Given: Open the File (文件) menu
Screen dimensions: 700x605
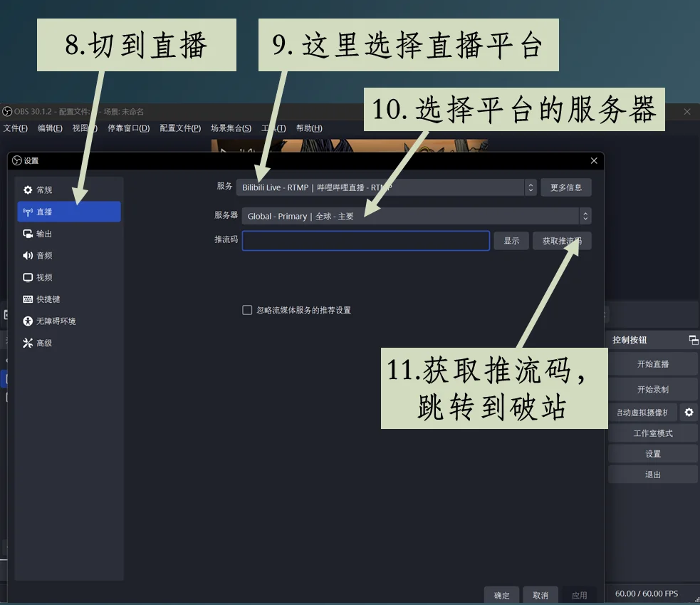Looking at the screenshot, I should [16, 128].
